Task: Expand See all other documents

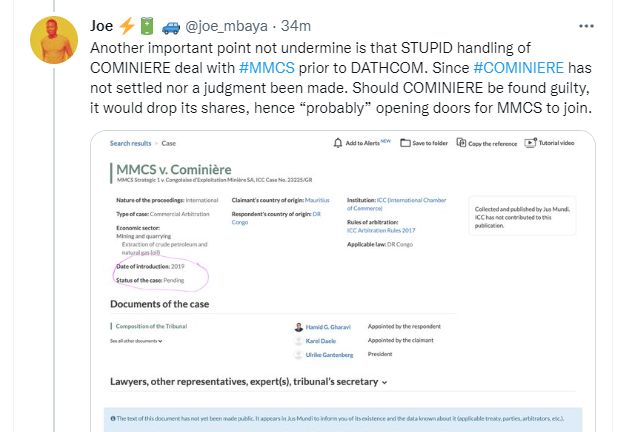Action: (x=135, y=341)
